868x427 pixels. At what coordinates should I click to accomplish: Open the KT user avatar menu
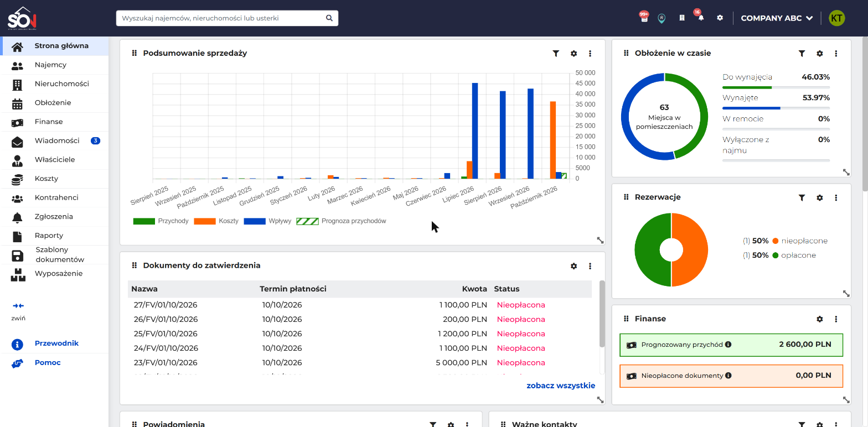point(837,18)
